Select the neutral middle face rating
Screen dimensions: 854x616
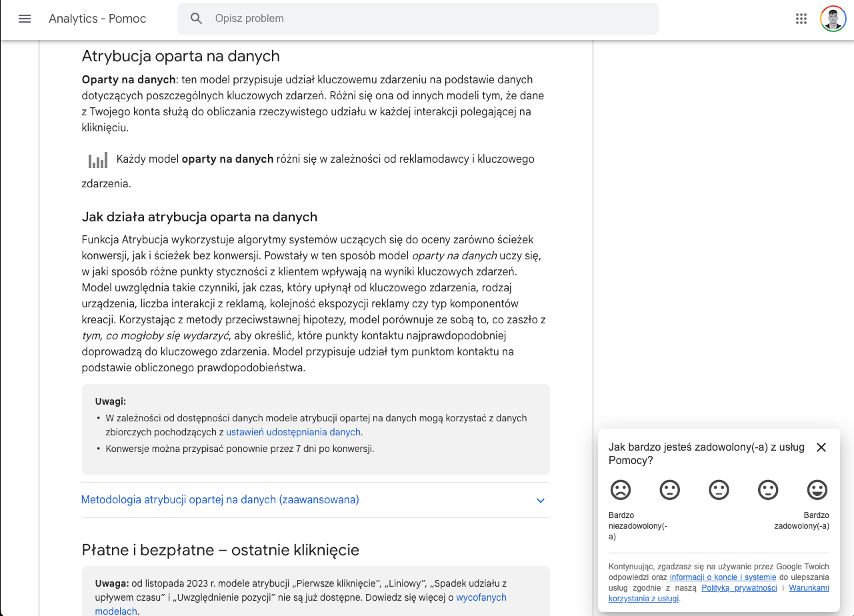pyautogui.click(x=719, y=490)
